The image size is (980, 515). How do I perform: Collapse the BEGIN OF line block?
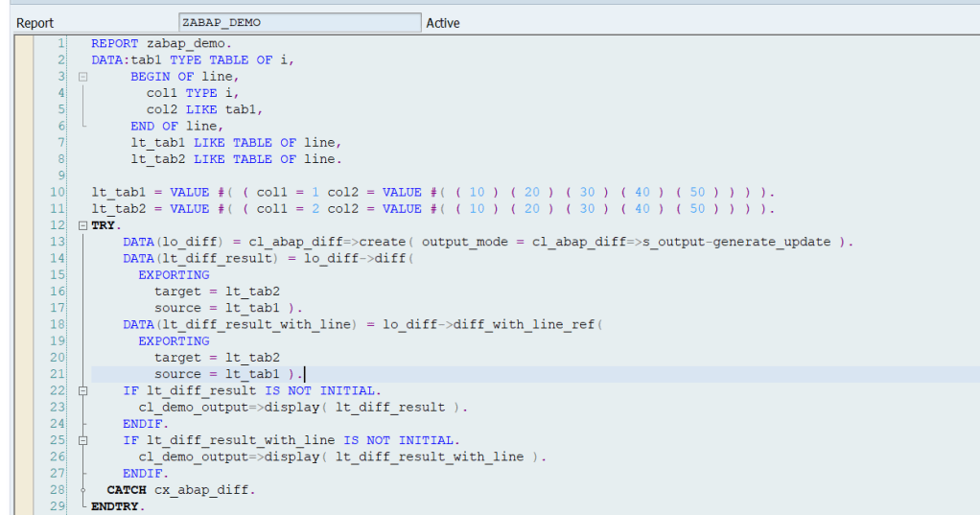pos(82,77)
